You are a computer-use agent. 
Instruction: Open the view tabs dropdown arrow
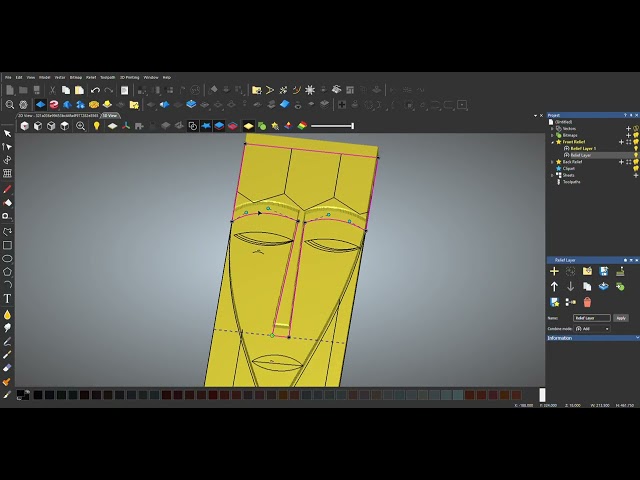click(535, 116)
